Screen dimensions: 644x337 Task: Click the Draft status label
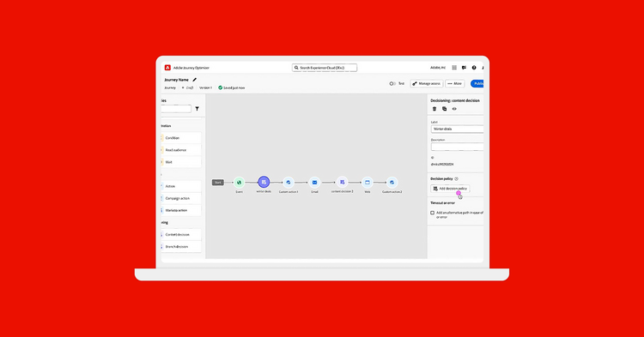click(x=188, y=87)
